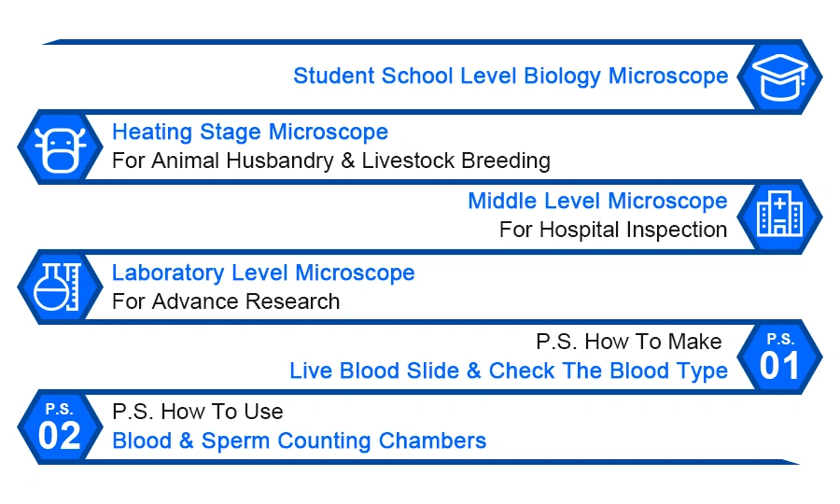Screen dimensions: 840x504
Task: Open Blood & Sperm Counting Chambers link
Action: coord(300,441)
